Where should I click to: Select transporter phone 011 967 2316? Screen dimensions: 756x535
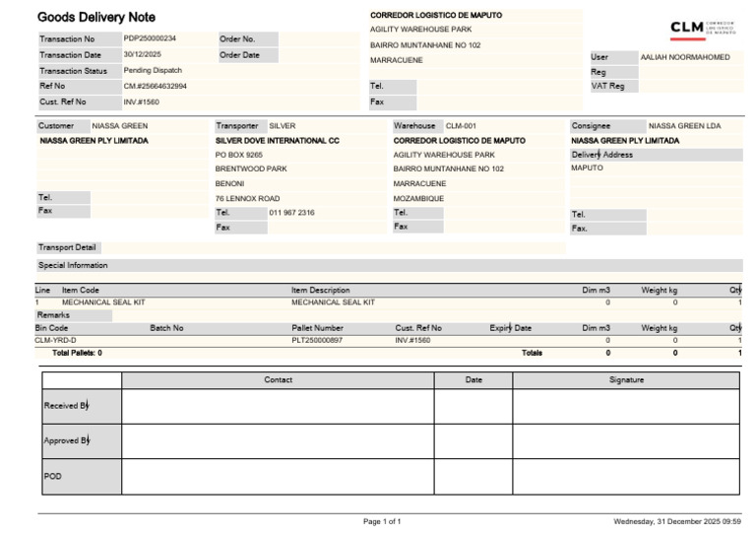[x=291, y=212]
